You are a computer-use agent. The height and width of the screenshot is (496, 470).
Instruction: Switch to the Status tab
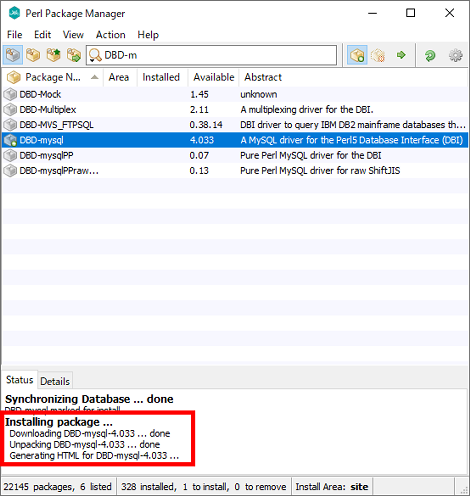tap(20, 380)
